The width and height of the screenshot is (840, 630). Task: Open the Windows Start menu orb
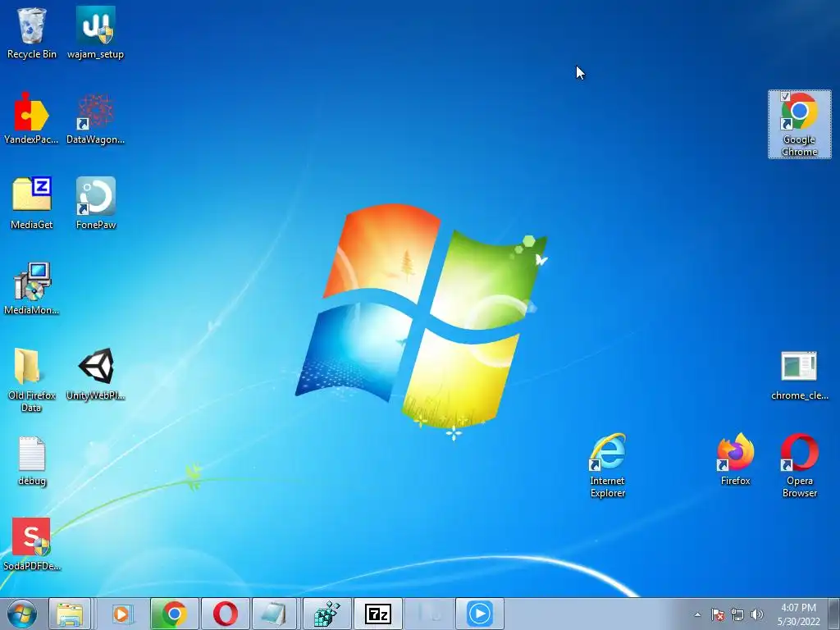[22, 614]
